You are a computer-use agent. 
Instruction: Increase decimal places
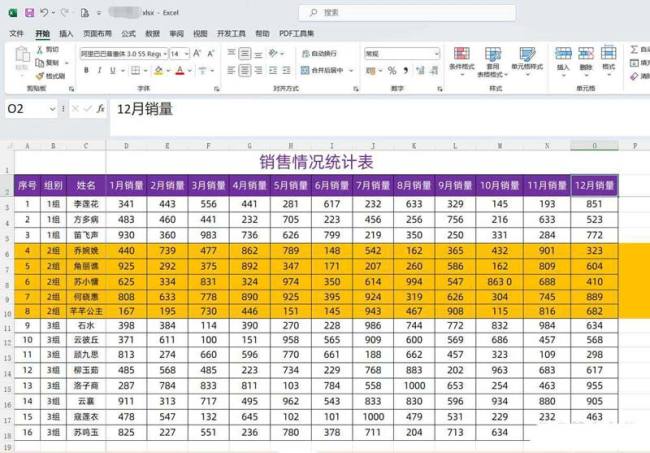[420, 71]
